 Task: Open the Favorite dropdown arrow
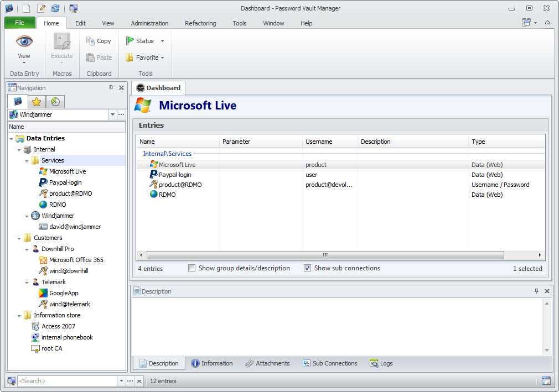[x=162, y=58]
